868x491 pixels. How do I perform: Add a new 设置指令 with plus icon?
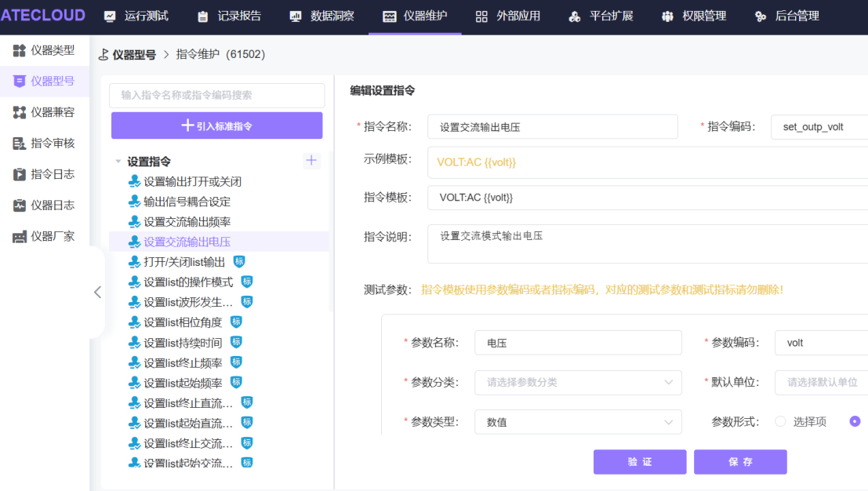311,161
